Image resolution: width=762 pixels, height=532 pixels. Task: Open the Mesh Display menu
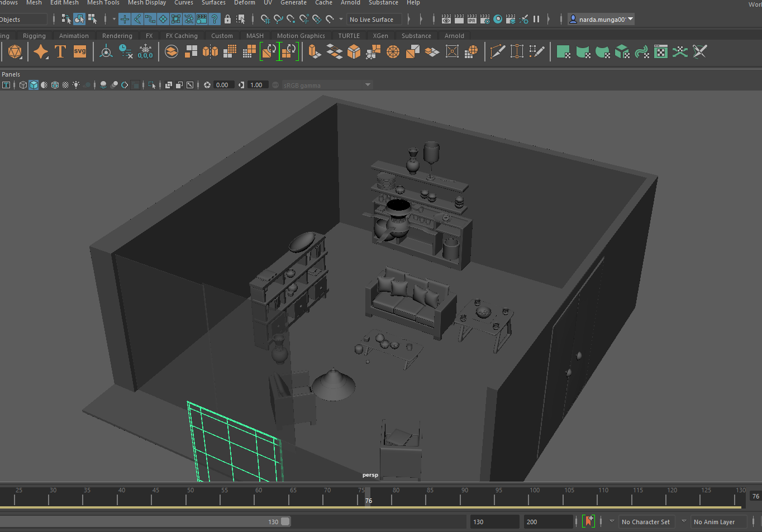pos(147,3)
